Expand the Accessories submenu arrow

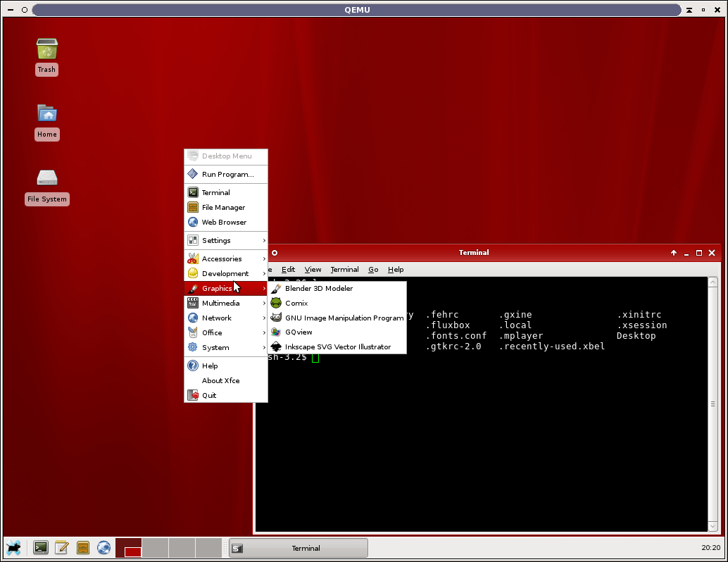point(264,258)
